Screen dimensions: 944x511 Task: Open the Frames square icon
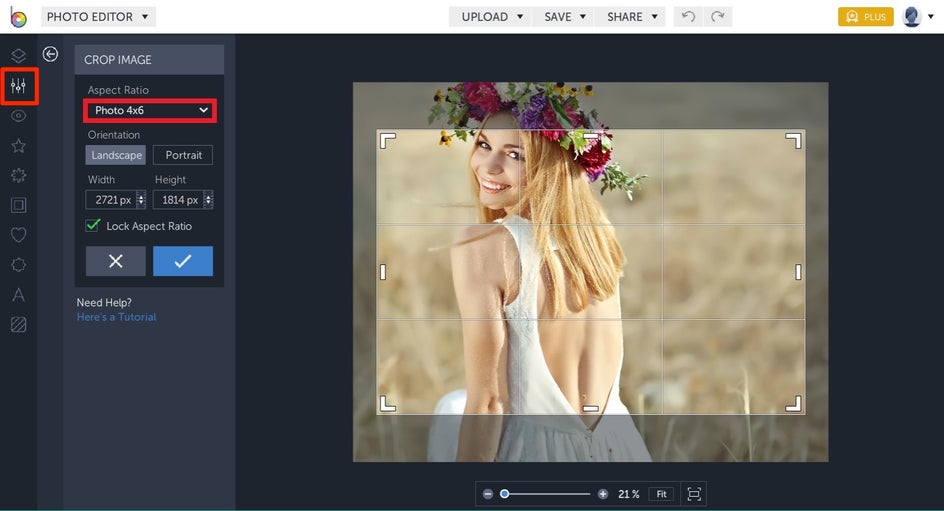point(19,205)
